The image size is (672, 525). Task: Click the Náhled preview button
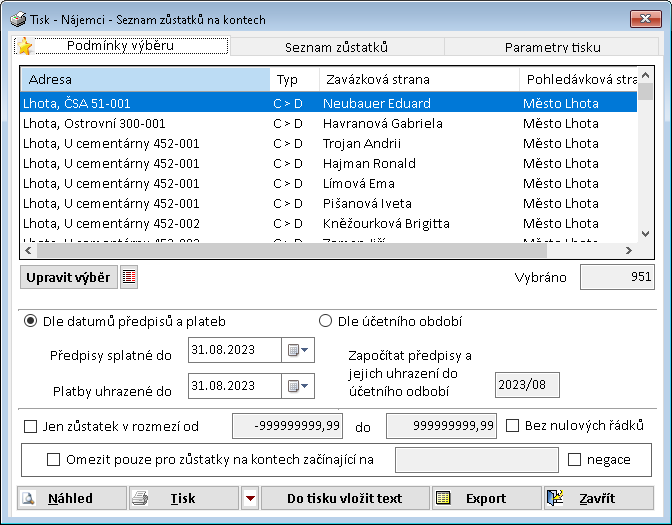click(71, 498)
